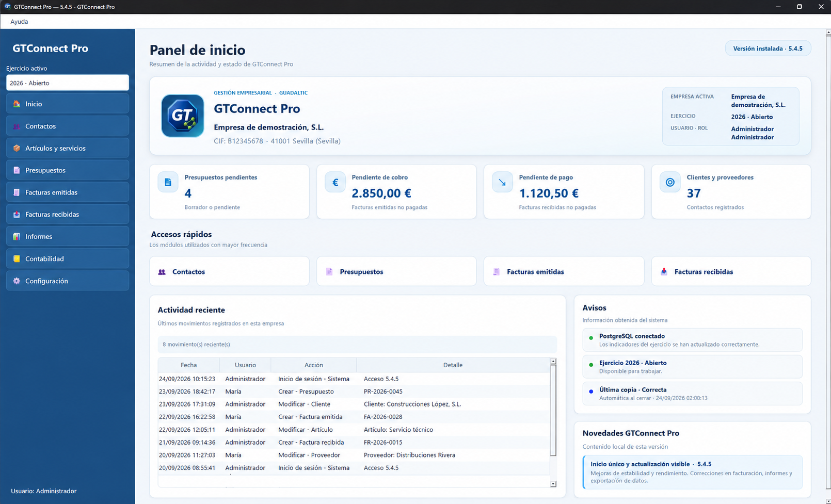Click the Acción column header
The image size is (831, 504).
click(x=313, y=365)
